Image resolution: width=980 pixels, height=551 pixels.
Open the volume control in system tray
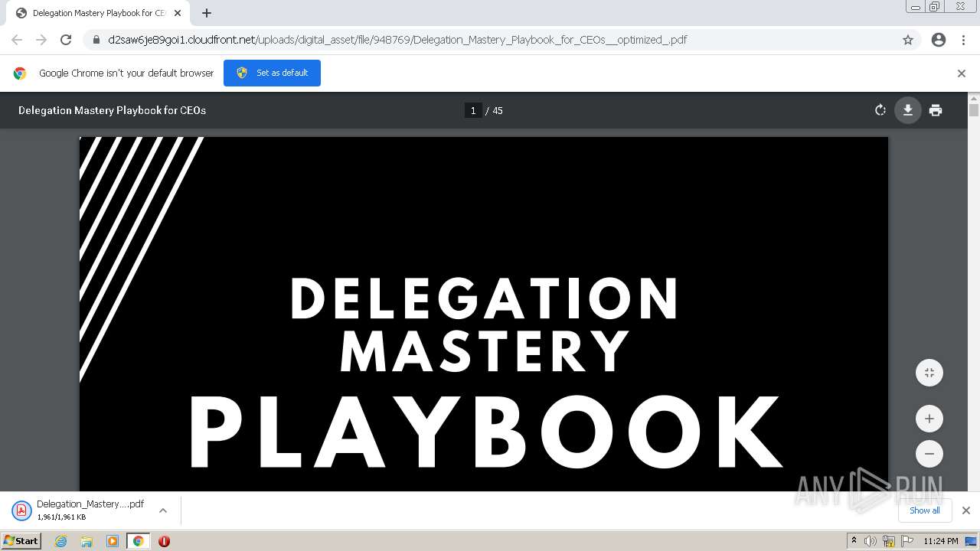click(871, 541)
